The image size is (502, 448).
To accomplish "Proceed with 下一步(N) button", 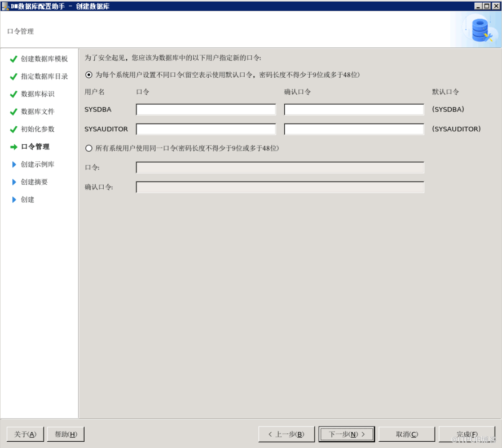I will (347, 434).
